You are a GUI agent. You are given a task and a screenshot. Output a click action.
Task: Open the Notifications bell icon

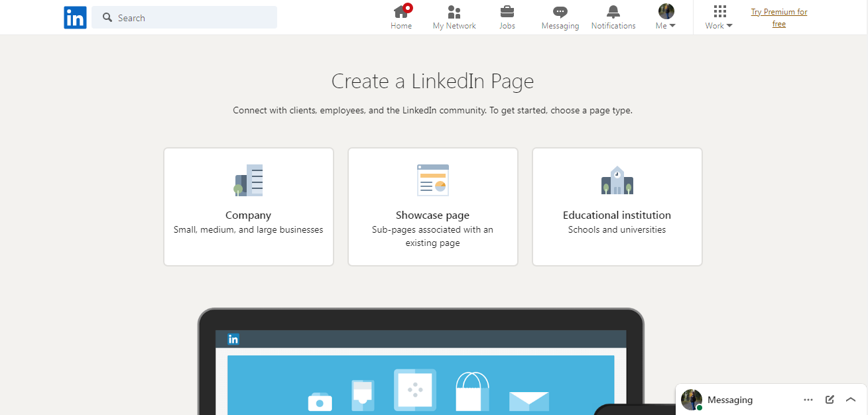pyautogui.click(x=613, y=11)
